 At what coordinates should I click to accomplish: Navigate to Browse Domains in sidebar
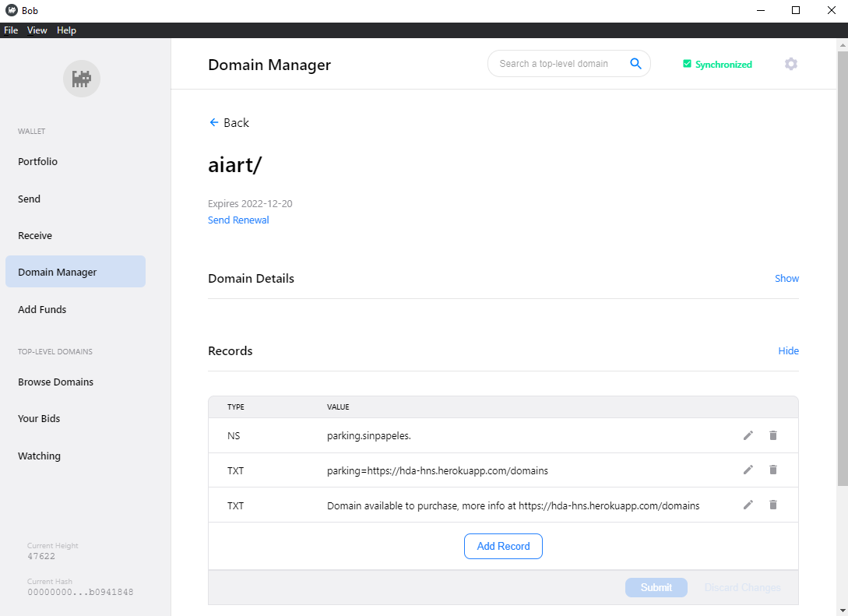click(55, 382)
